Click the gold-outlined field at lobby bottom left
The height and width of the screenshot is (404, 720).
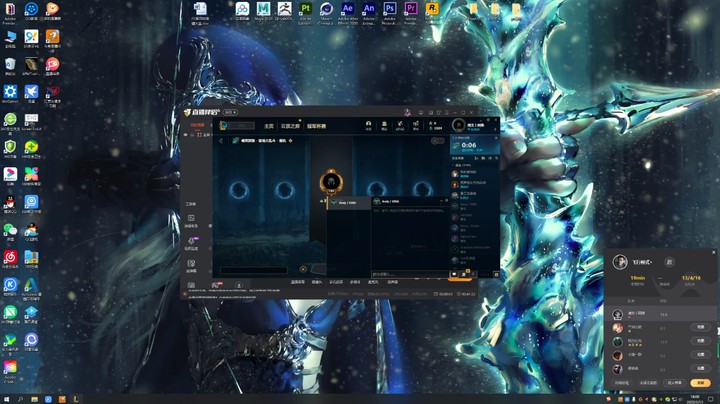tap(254, 270)
